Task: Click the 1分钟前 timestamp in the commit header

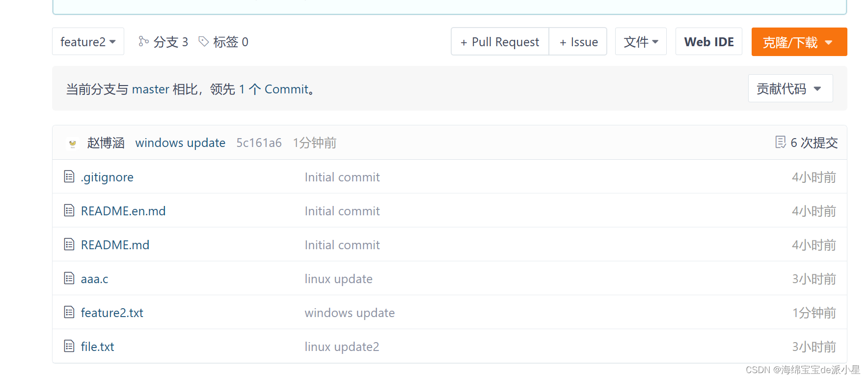Action: coord(315,143)
